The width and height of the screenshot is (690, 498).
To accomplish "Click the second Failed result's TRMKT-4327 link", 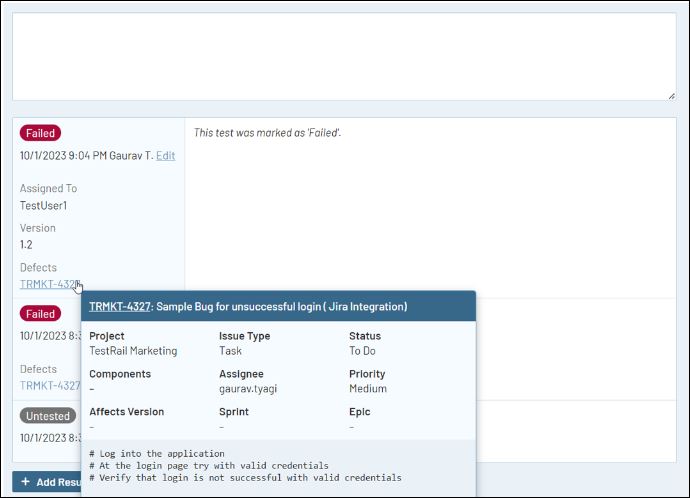I will tap(50, 385).
